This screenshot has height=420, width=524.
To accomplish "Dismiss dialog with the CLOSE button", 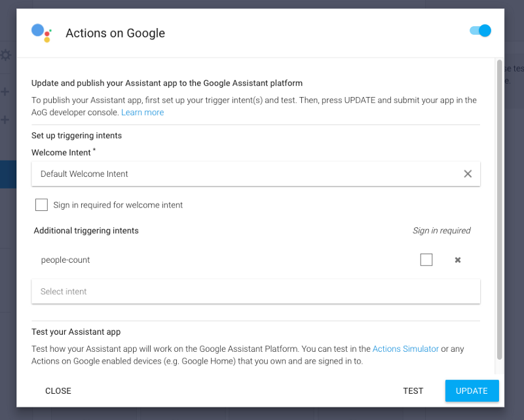I will pos(58,391).
